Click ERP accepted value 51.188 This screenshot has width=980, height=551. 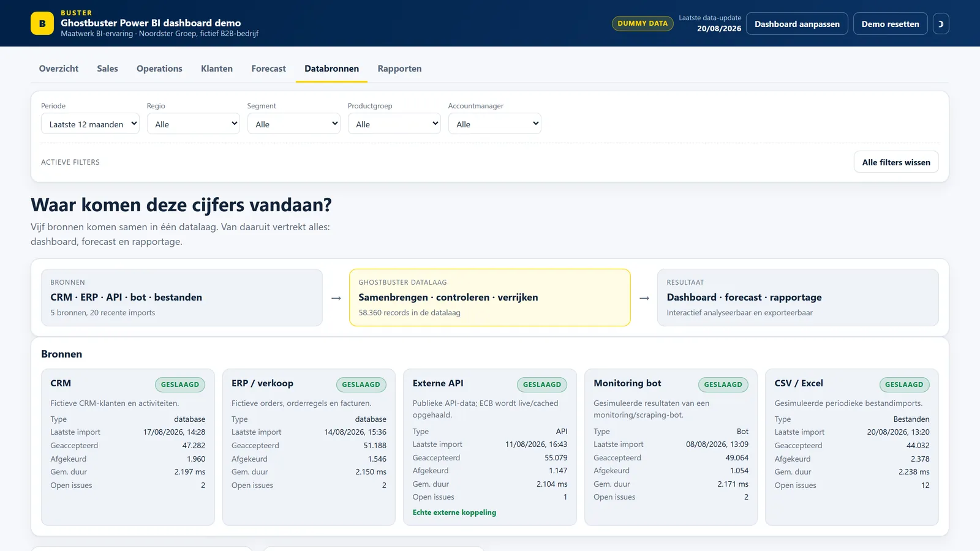point(375,446)
